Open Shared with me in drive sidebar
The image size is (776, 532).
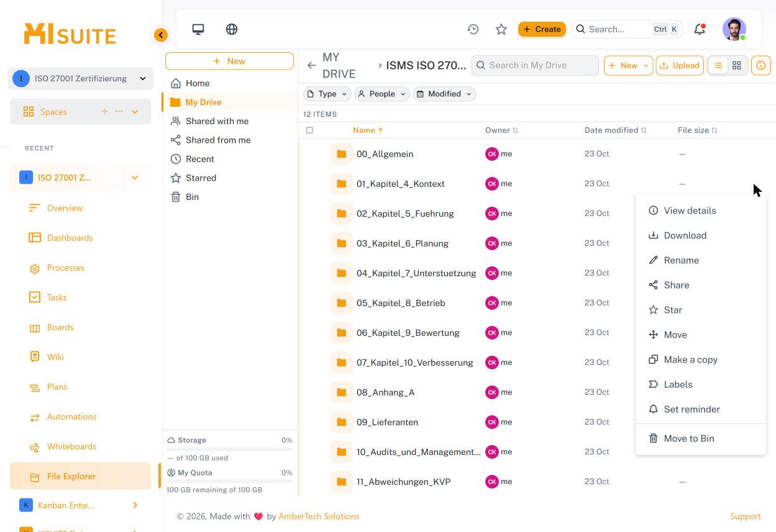click(x=229, y=121)
